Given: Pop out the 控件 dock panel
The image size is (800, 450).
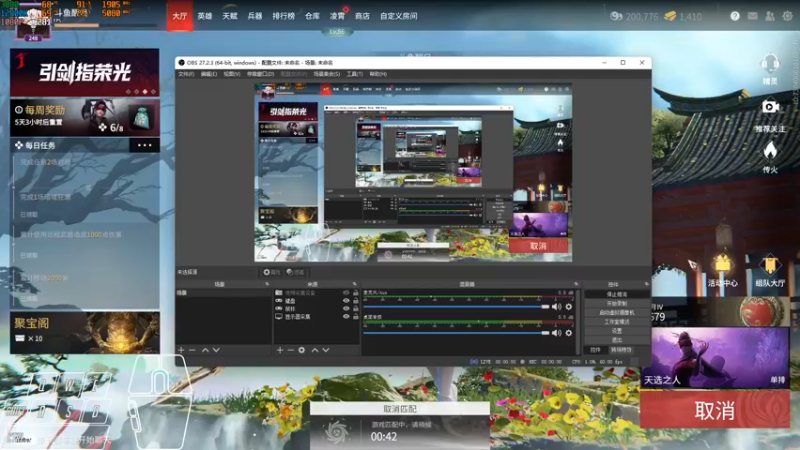Looking at the screenshot, I should pos(646,284).
